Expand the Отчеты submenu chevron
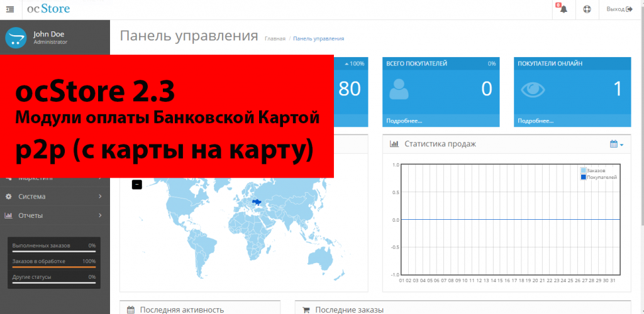Screen dimensions: 644x314 100,215
